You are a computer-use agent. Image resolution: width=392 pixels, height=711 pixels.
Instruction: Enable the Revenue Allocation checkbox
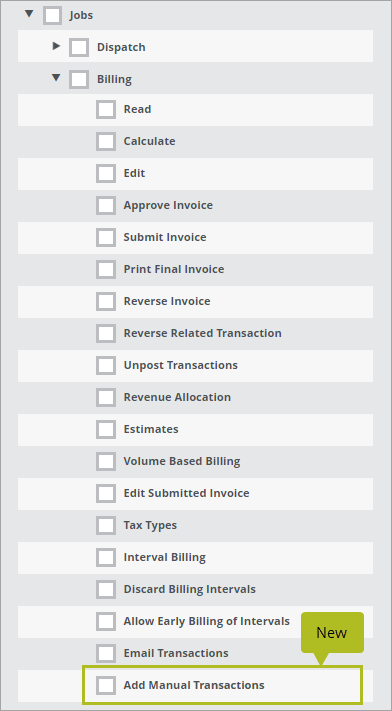pyautogui.click(x=106, y=397)
